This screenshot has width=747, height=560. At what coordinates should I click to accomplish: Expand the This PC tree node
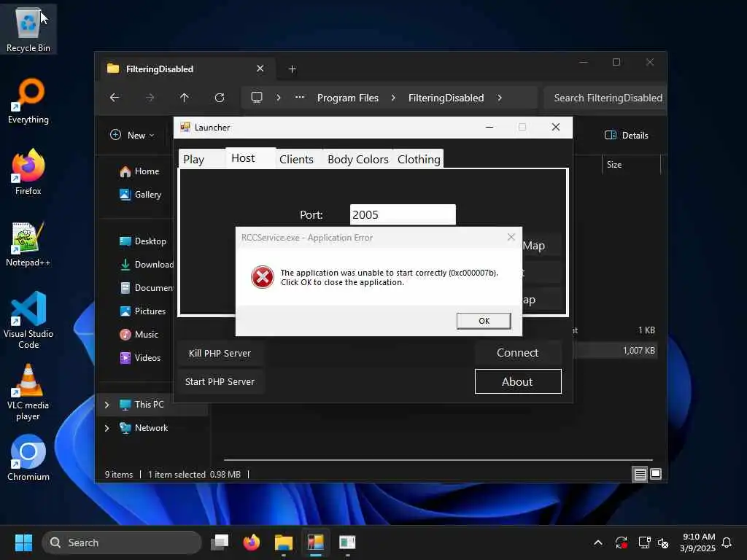tap(107, 404)
